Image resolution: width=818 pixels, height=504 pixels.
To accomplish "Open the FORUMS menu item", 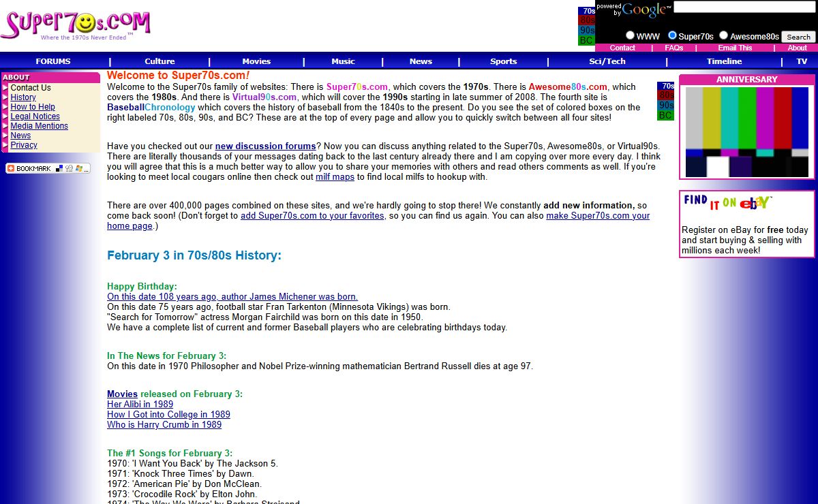I will [53, 61].
